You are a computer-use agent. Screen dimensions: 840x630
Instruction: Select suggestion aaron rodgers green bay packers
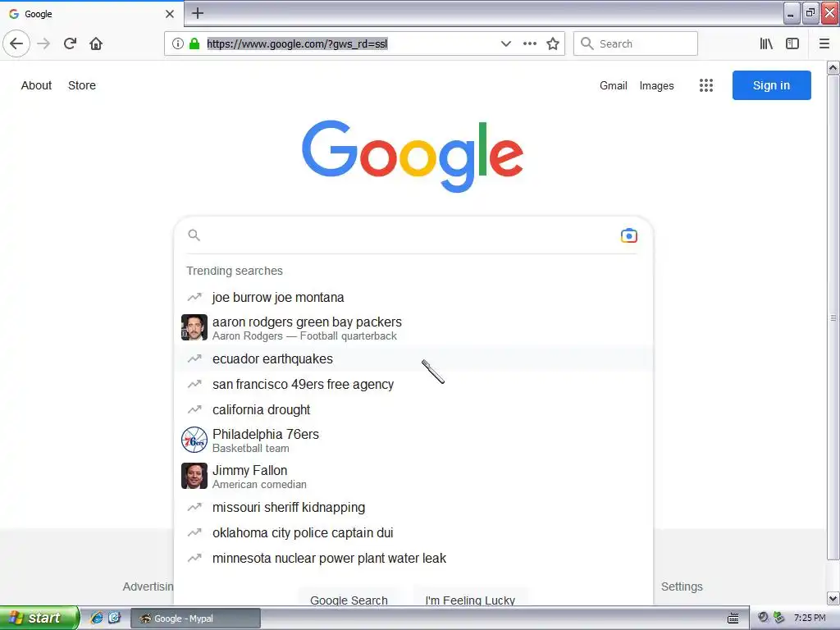[x=413, y=328]
